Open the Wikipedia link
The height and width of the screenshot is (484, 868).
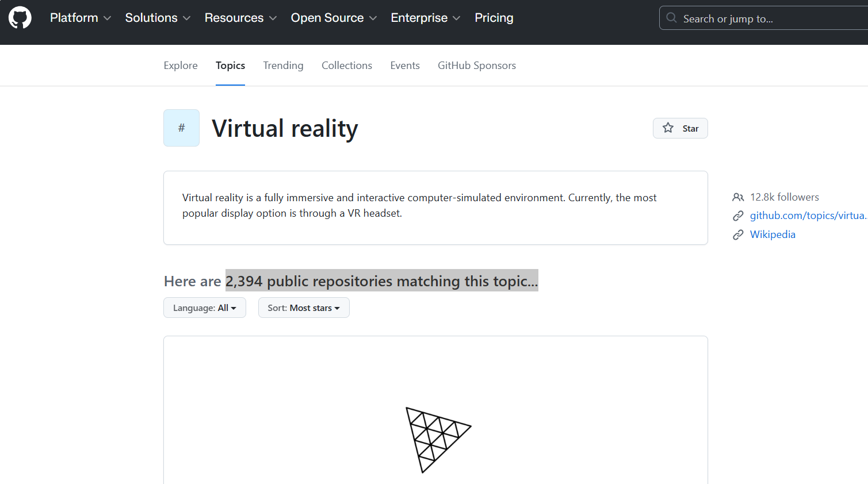coord(773,235)
